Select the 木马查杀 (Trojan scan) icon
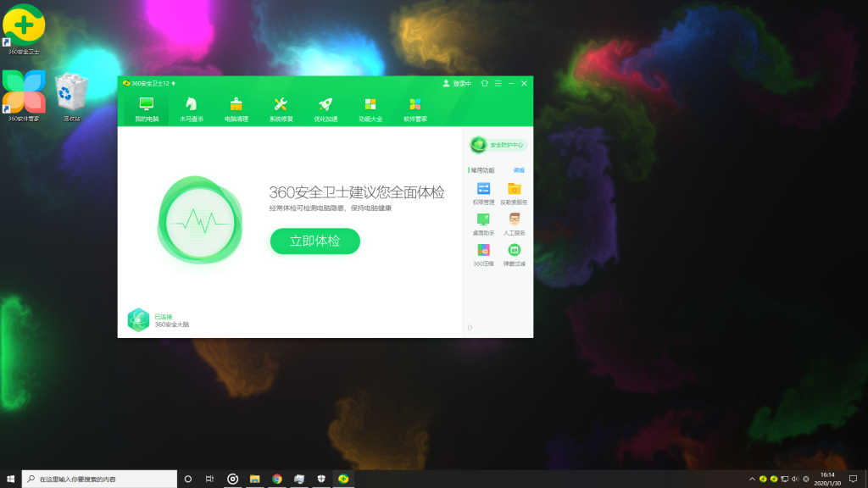 [191, 106]
